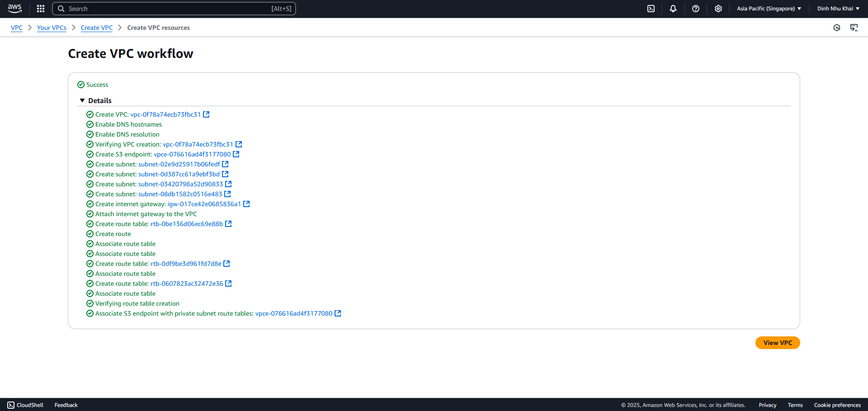
Task: Open subnet-02e9d25917b06fedf link
Action: coord(179,164)
